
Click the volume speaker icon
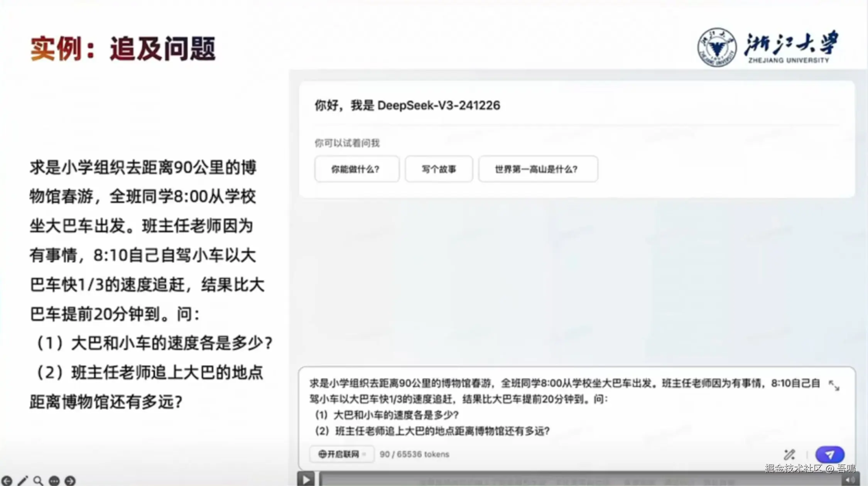(x=850, y=480)
